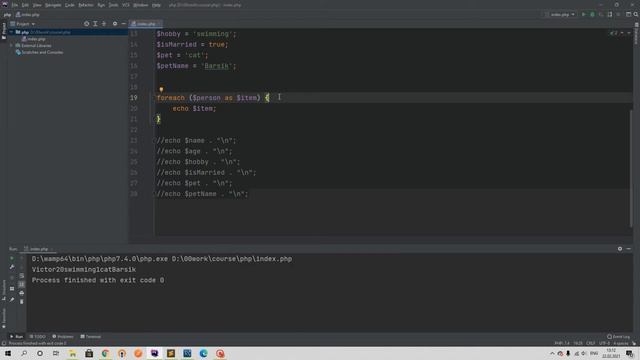The width and height of the screenshot is (640, 360).
Task: Click line number 20 in gutter
Action: coord(134,109)
